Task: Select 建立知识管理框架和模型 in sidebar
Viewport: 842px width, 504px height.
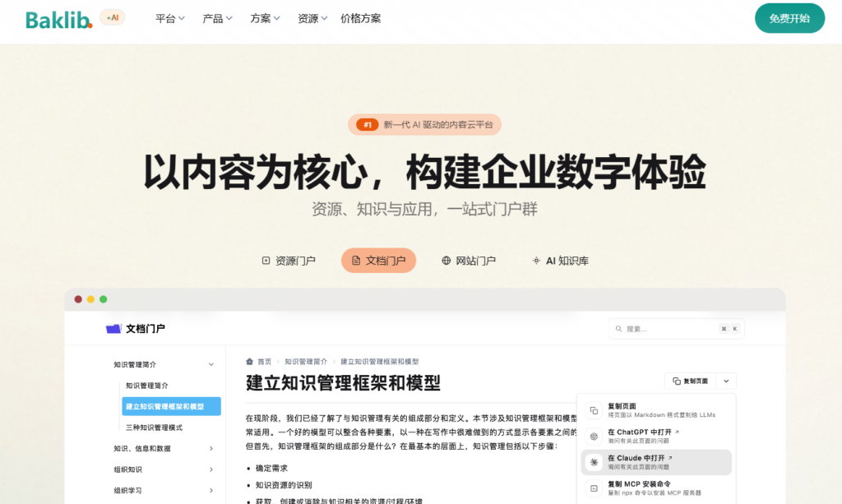Action: pos(171,406)
